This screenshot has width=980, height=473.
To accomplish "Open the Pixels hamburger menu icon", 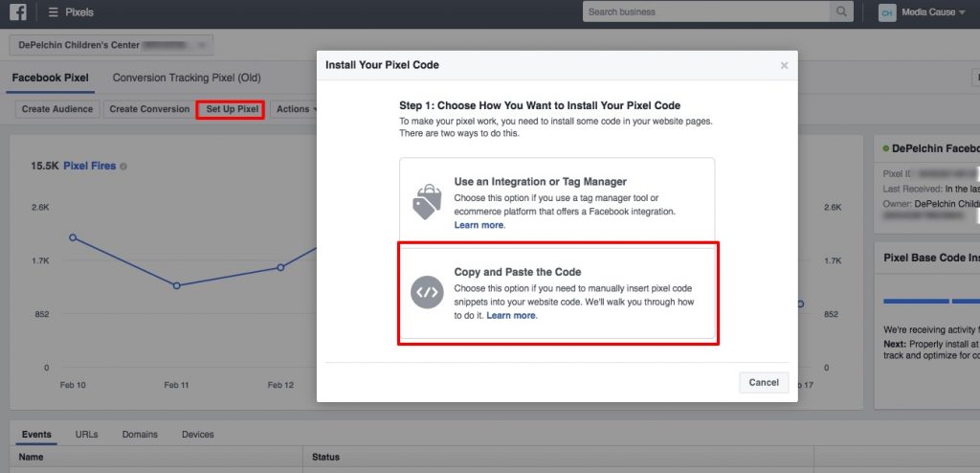I will [x=54, y=11].
